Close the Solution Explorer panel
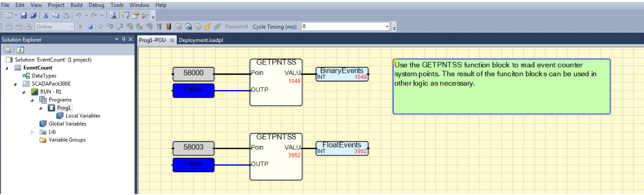 point(130,39)
